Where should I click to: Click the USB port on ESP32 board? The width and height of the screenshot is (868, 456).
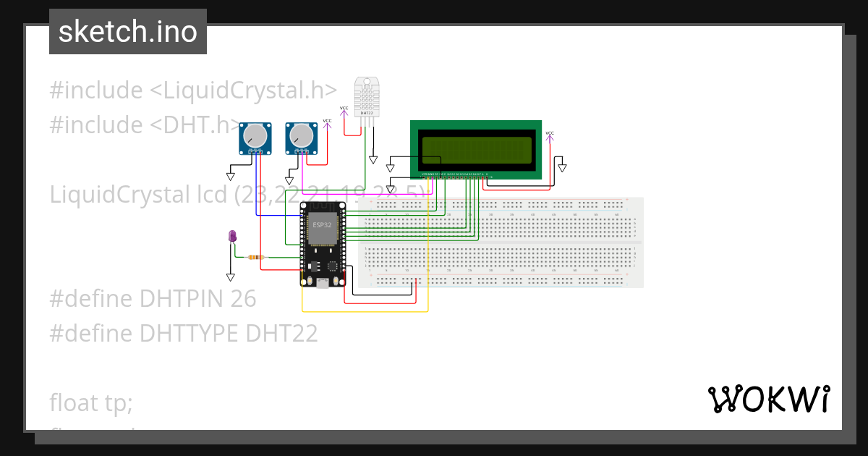pyautogui.click(x=323, y=284)
